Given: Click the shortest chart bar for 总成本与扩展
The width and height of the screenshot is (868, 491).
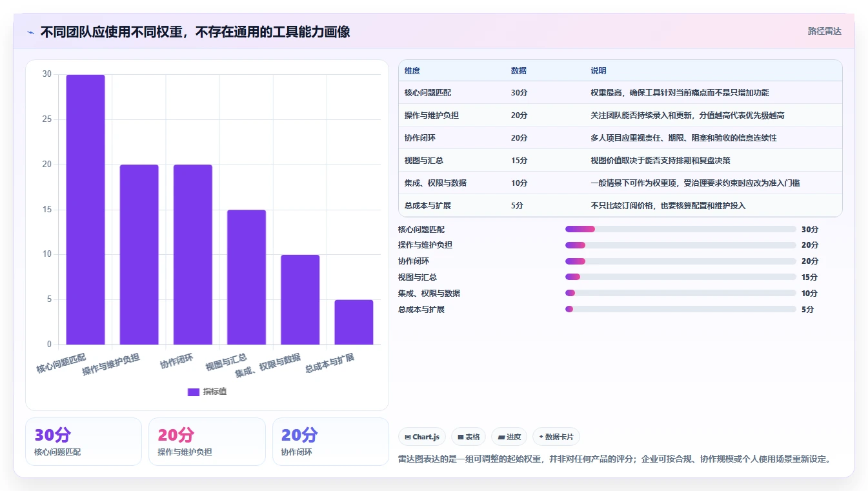Looking at the screenshot, I should point(354,322).
